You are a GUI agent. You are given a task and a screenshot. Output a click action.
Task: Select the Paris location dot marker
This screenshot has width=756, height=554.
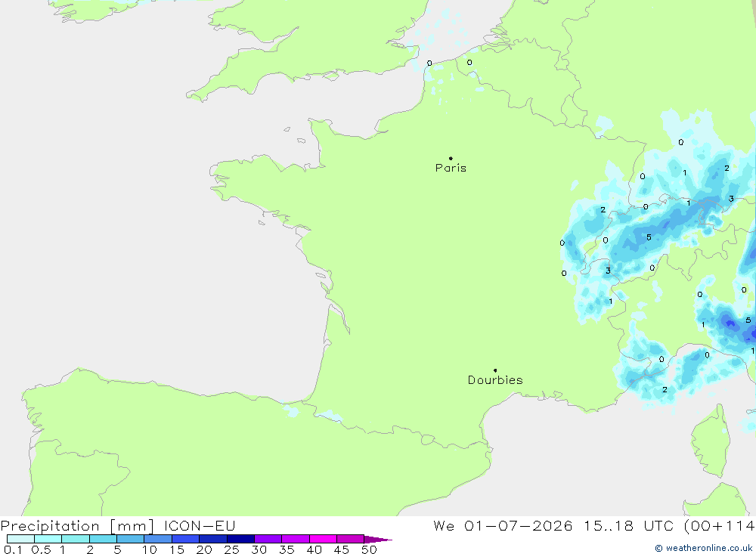click(451, 158)
